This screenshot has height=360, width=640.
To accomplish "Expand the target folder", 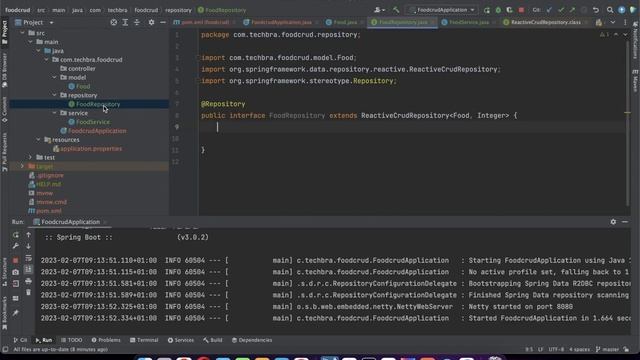I will (x=22, y=167).
